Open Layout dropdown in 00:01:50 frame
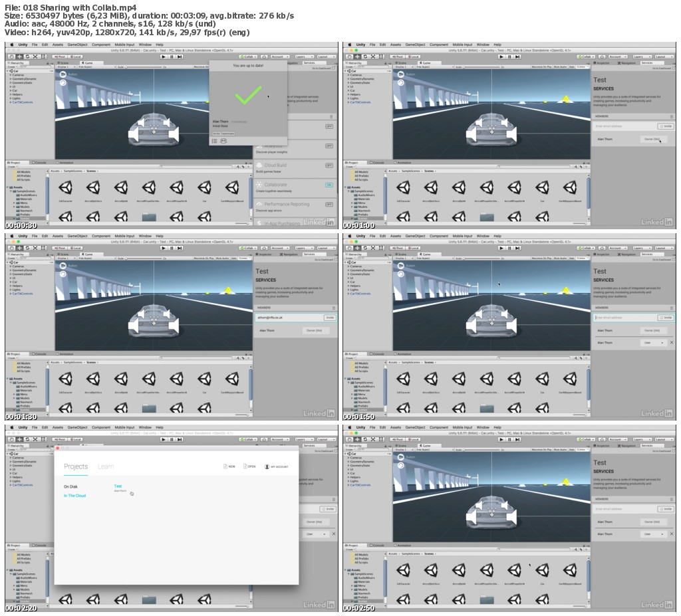The image size is (681, 616). (664, 248)
